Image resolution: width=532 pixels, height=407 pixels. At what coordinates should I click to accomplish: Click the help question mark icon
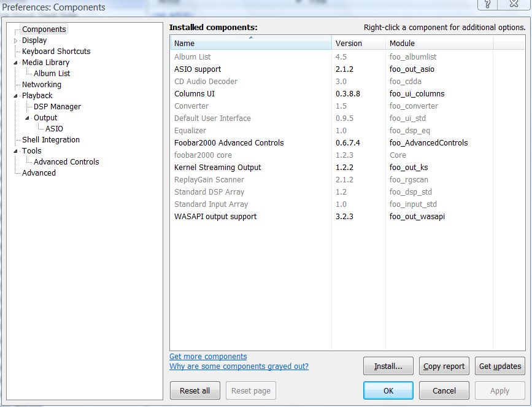coord(487,5)
